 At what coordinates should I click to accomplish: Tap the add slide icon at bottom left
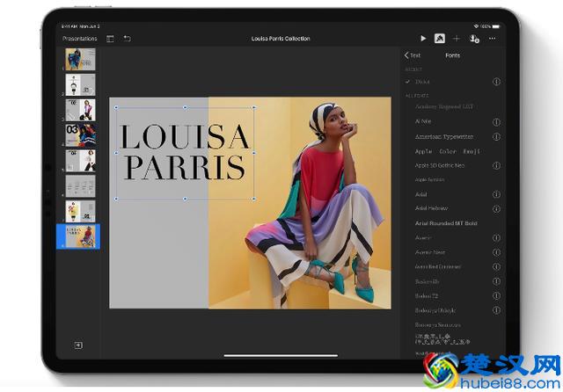point(78,345)
